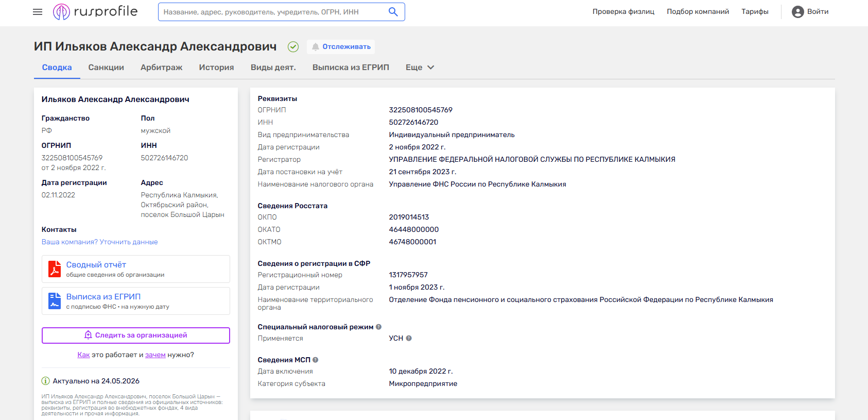The width and height of the screenshot is (868, 420).
Task: Click the red PDF icon for Сводный отчёт
Action: tap(55, 269)
